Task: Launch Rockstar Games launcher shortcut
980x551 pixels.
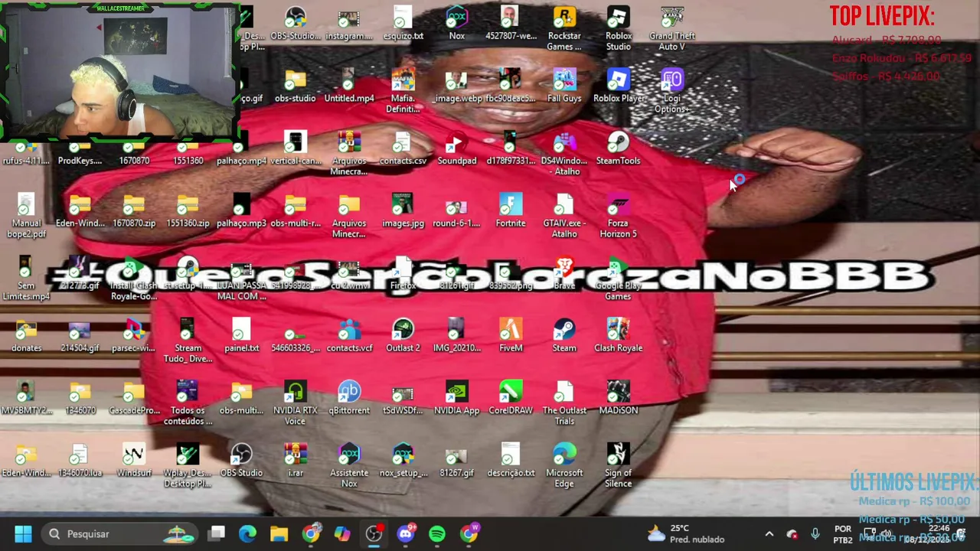Action: [x=564, y=29]
